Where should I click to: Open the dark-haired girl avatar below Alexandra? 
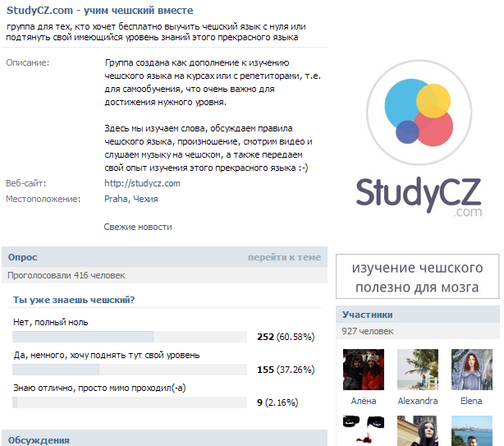click(418, 431)
